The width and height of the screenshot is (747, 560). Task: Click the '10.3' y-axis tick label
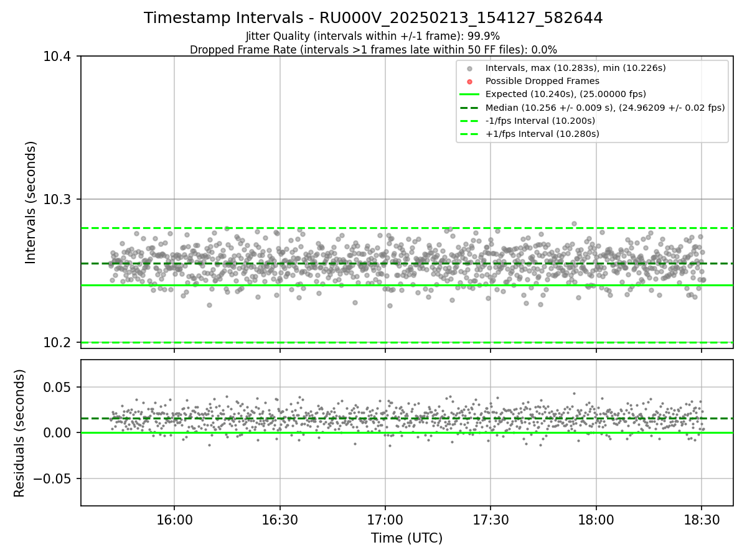click(58, 200)
